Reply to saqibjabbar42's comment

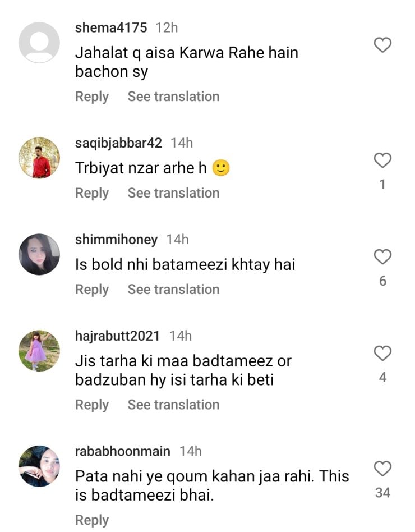tap(92, 193)
